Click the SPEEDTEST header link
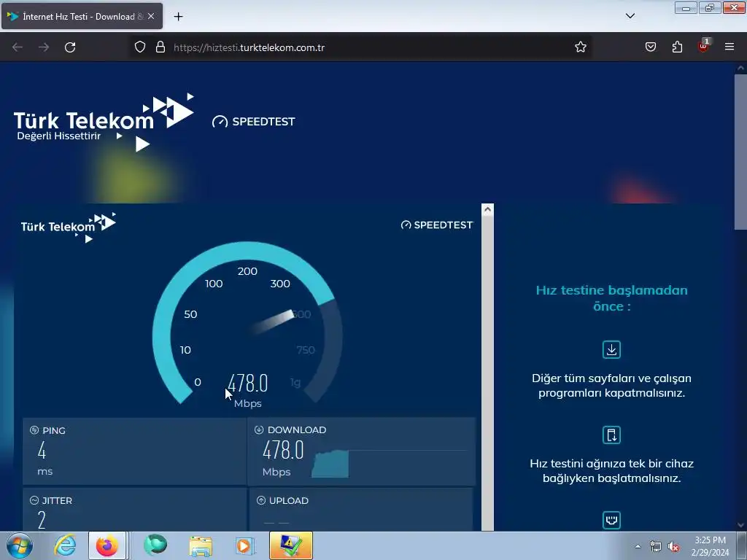This screenshot has height=560, width=747. click(254, 122)
